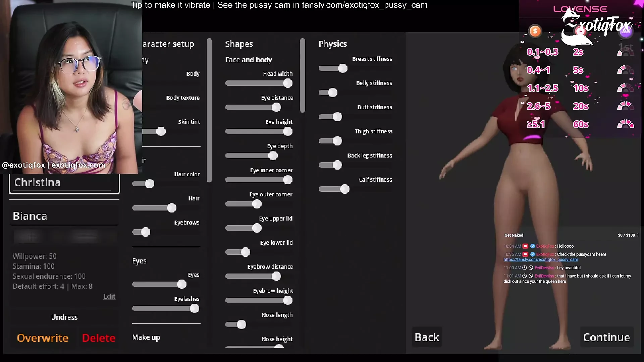Click Edit under the character stats
This screenshot has width=644, height=362.
[x=109, y=297]
